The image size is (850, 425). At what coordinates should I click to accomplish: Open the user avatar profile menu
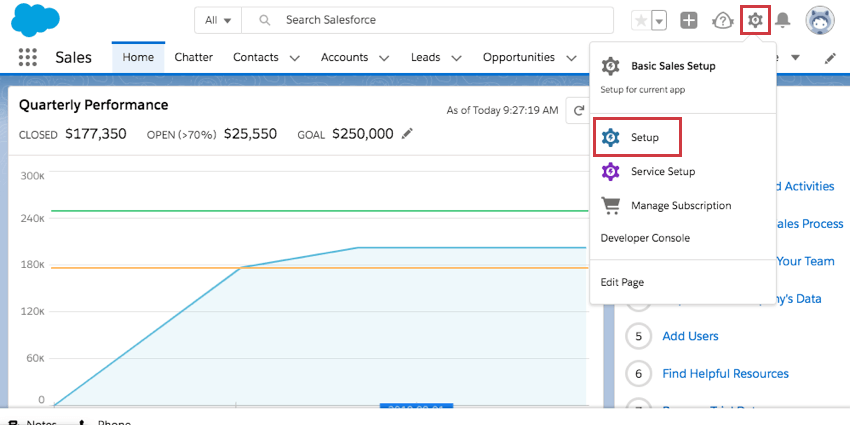tap(820, 20)
